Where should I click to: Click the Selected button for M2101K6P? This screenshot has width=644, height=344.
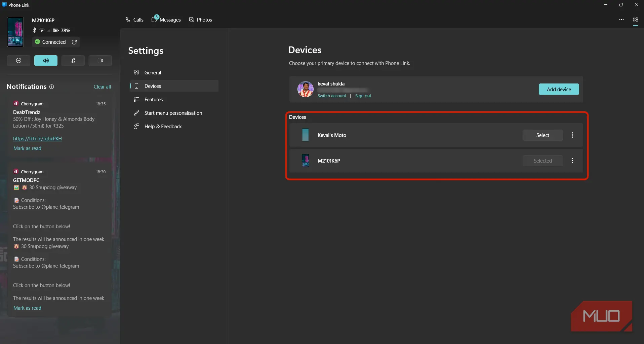542,161
